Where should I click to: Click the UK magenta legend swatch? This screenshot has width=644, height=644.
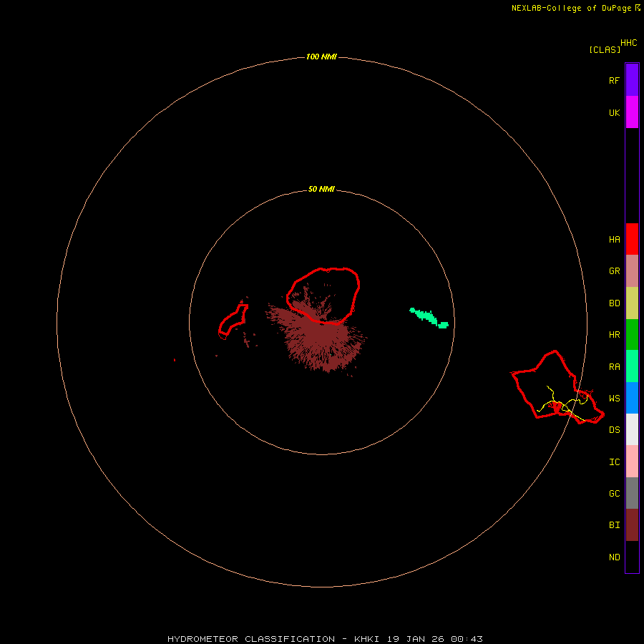[632, 112]
